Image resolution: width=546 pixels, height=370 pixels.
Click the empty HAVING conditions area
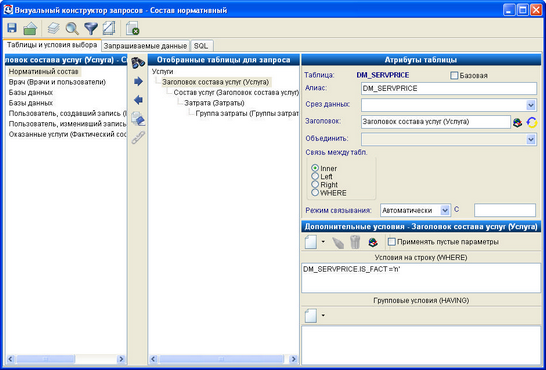tap(421, 345)
